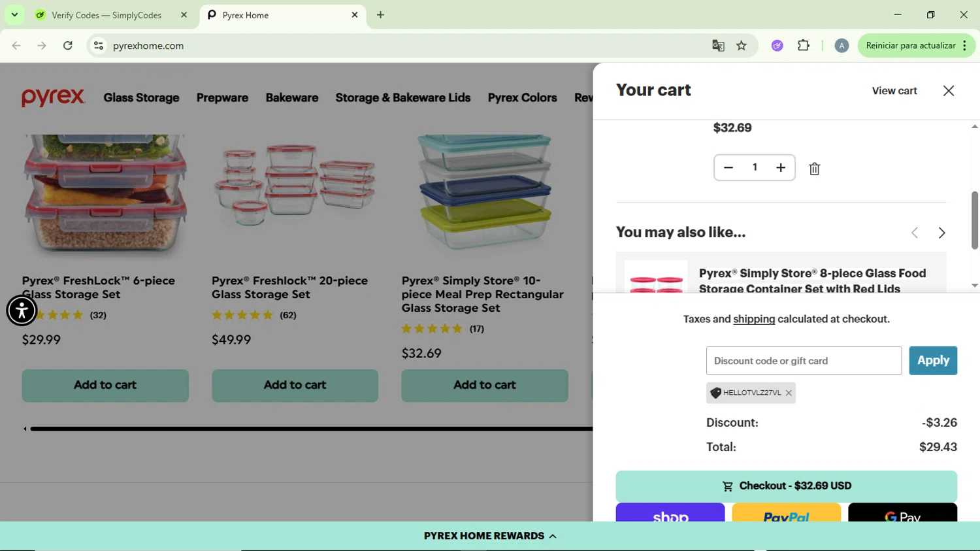Go back to previous page
This screenshot has width=980, height=551.
(x=16, y=46)
